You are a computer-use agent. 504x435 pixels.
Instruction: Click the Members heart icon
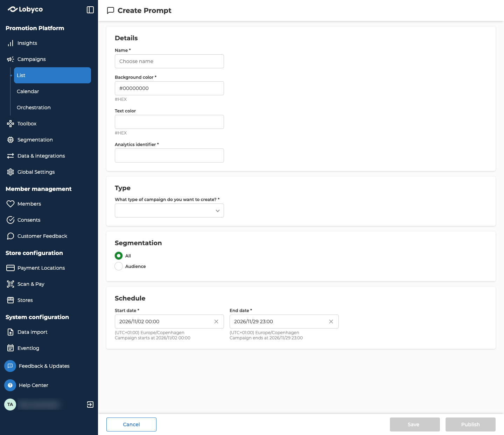pos(10,204)
